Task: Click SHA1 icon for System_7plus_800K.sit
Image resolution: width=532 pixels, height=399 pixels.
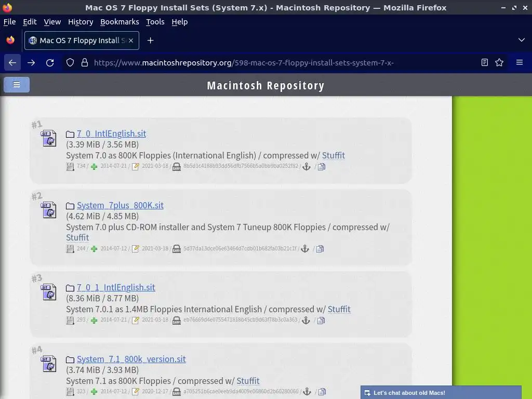Action: 177,249
